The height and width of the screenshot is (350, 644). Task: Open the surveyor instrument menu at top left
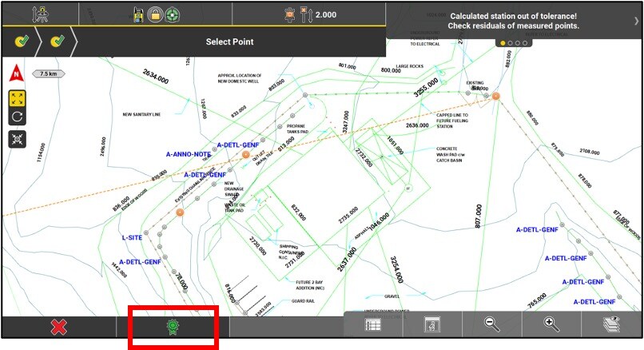coord(39,14)
